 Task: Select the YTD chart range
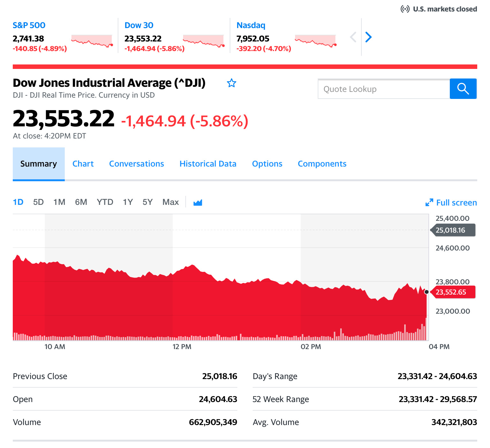click(105, 202)
